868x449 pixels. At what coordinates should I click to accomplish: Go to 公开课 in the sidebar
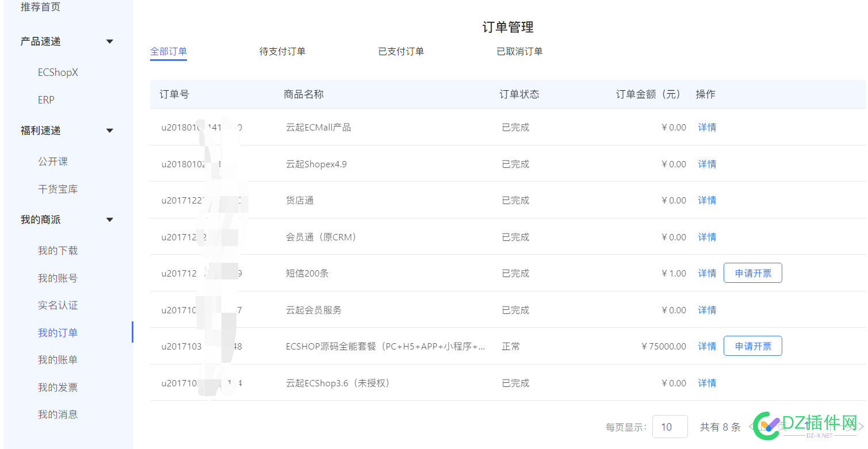pos(53,162)
